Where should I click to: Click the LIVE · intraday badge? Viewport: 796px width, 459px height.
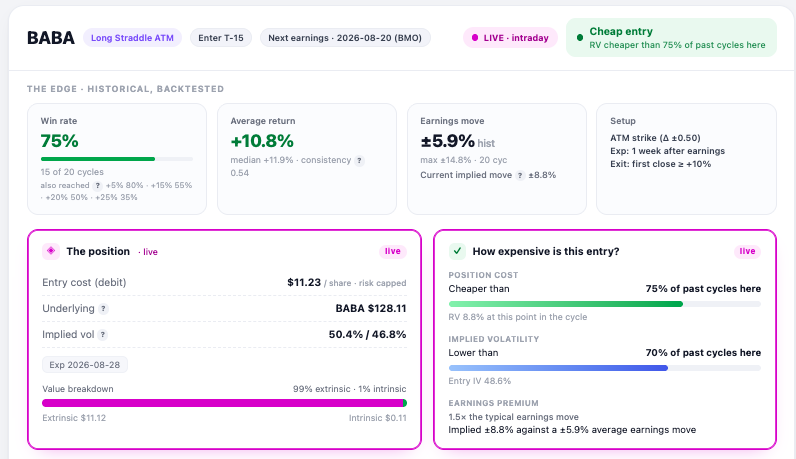click(x=510, y=38)
